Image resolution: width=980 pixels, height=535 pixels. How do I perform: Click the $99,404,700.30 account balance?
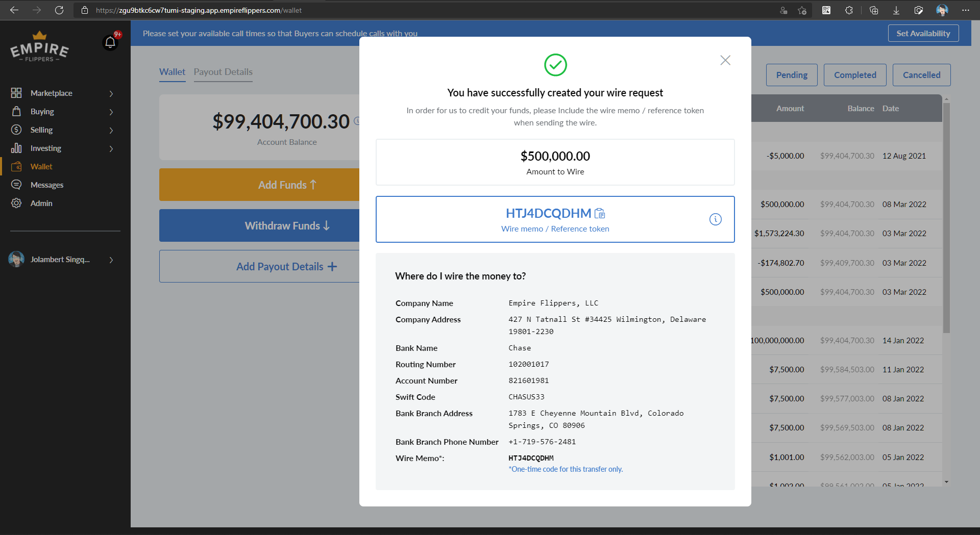click(281, 121)
